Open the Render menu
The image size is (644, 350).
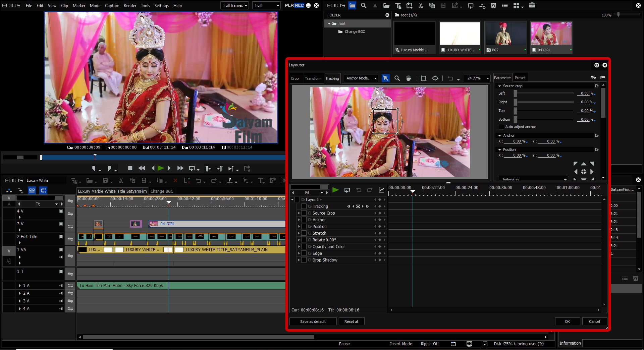pos(130,5)
